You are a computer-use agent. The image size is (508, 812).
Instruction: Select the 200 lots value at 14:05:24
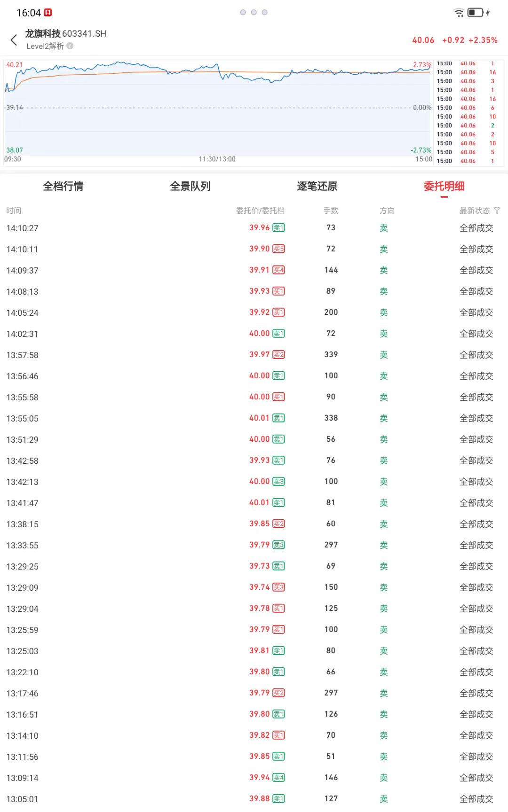point(331,312)
